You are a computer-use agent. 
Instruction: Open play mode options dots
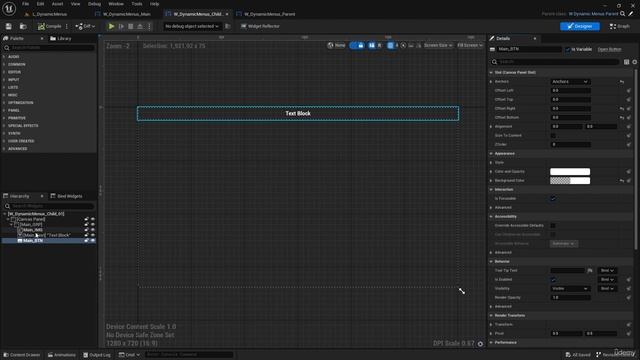point(149,27)
